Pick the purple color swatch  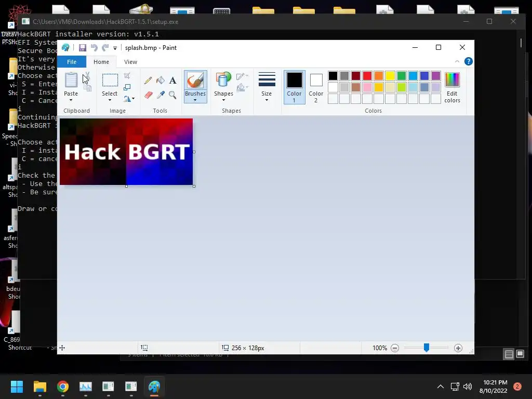[x=436, y=76]
